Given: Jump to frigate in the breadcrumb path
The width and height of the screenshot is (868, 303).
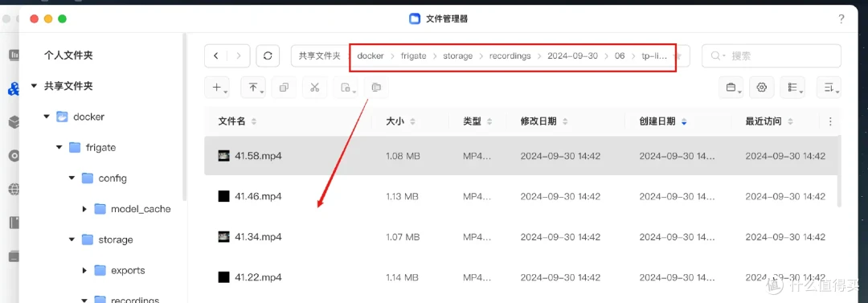Looking at the screenshot, I should [414, 56].
